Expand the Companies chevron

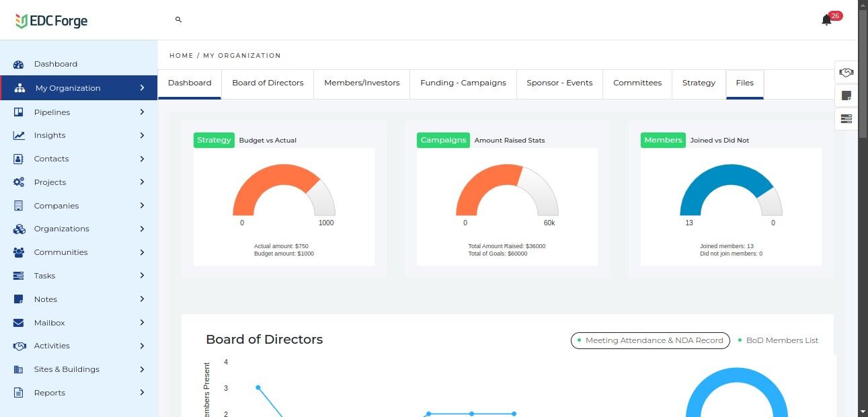(142, 206)
